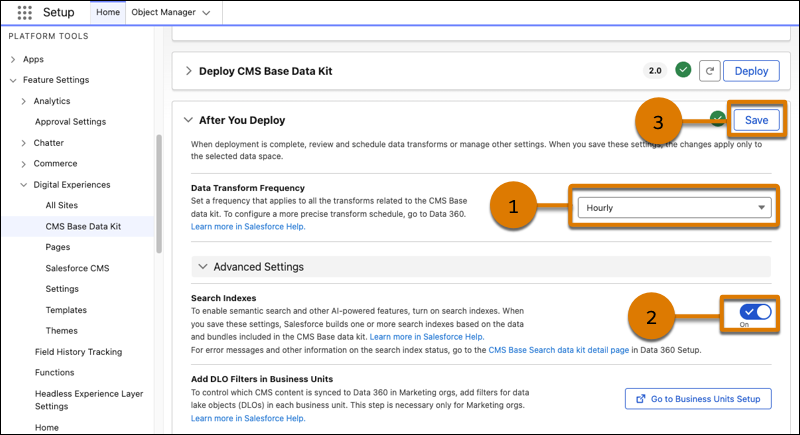Click the Add DLO Filters in Business Units heading

tap(262, 379)
